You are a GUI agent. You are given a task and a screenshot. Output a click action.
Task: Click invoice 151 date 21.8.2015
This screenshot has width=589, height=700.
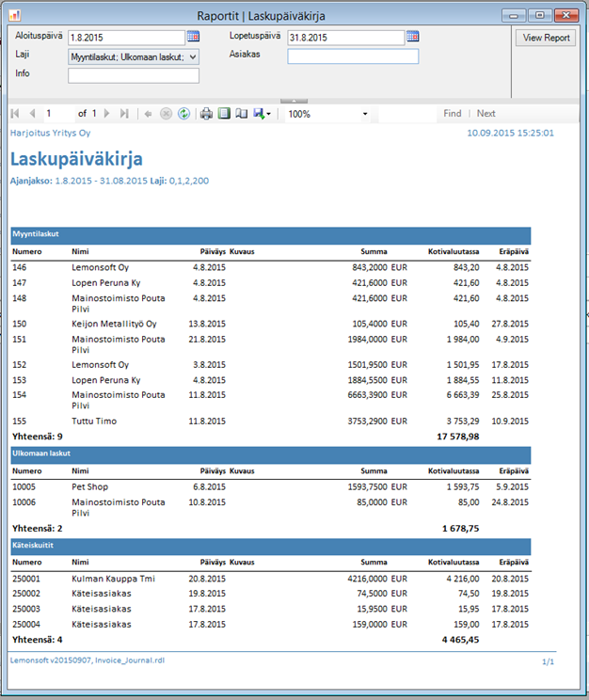207,340
